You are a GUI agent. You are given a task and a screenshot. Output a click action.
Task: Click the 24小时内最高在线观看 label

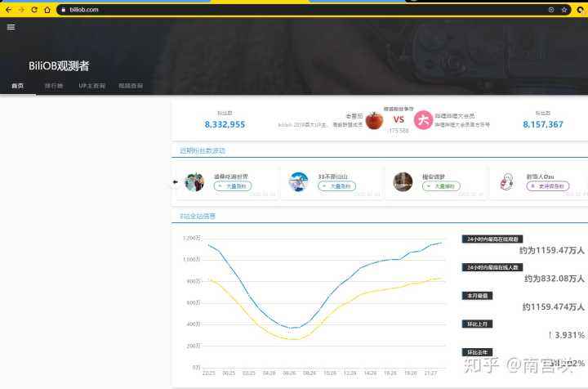(x=492, y=239)
